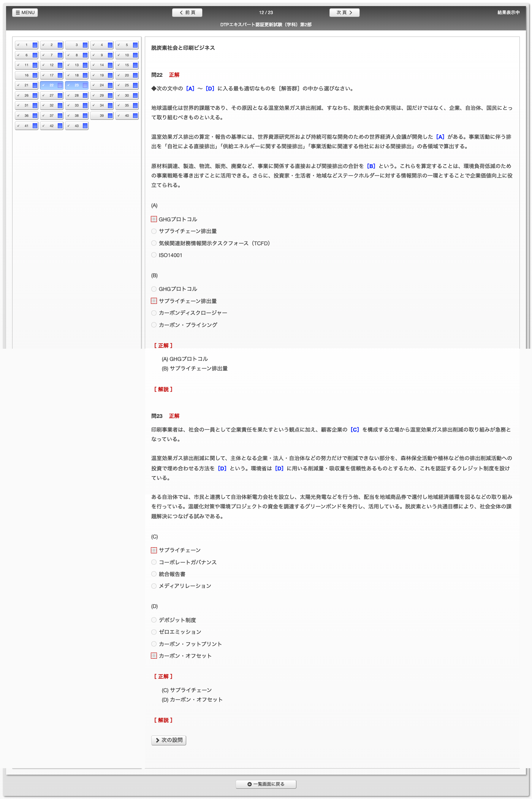Expand the 解説 section under question 23
The height and width of the screenshot is (799, 532).
click(x=163, y=720)
